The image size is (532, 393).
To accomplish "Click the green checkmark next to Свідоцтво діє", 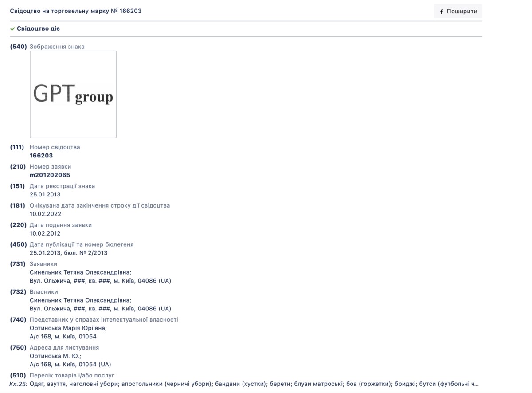I will pyautogui.click(x=13, y=28).
